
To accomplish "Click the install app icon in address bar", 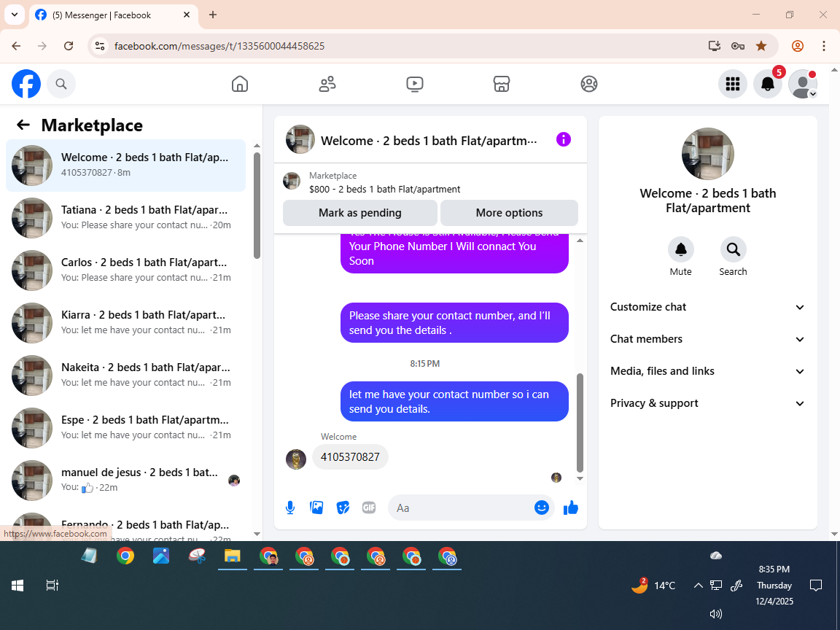I will click(714, 46).
